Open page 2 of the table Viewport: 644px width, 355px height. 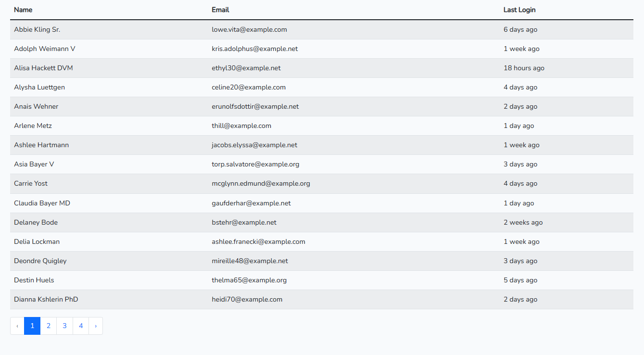49,326
